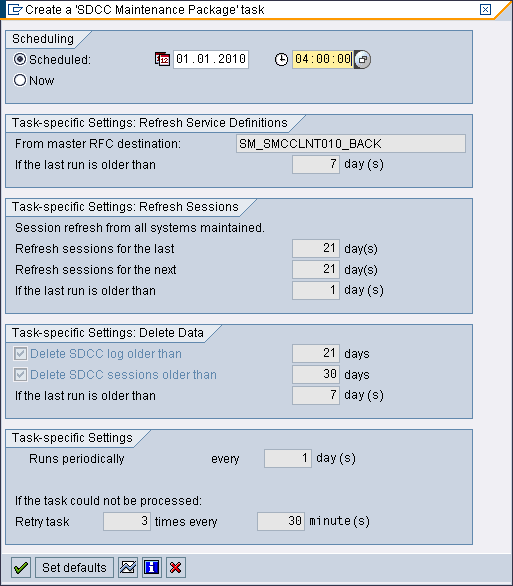513x586 pixels.
Task: Click the dialog title bar icon
Action: pos(14,9)
